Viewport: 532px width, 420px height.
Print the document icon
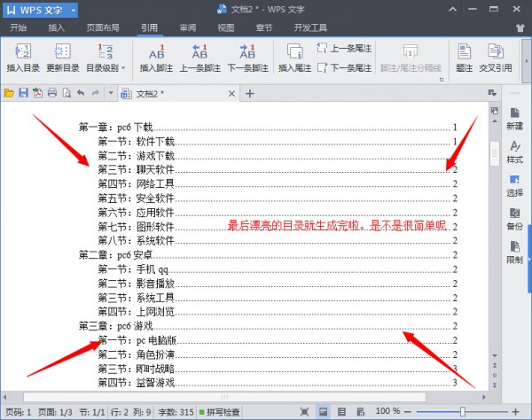(x=52, y=93)
